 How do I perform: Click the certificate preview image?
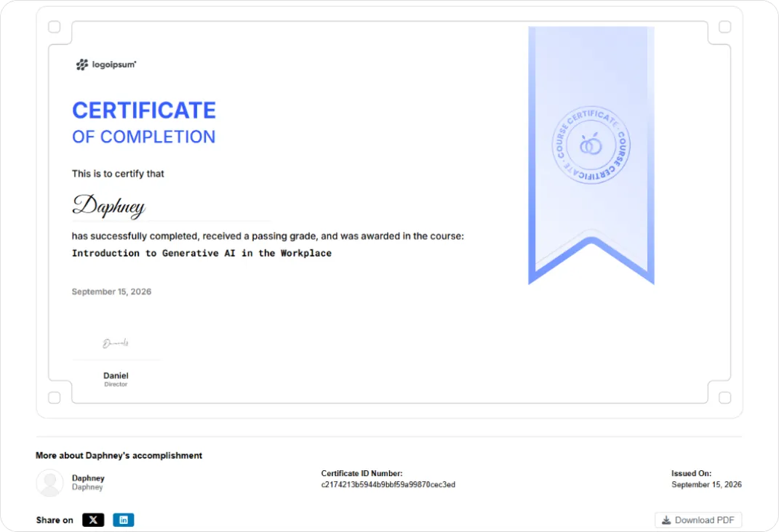pos(390,212)
